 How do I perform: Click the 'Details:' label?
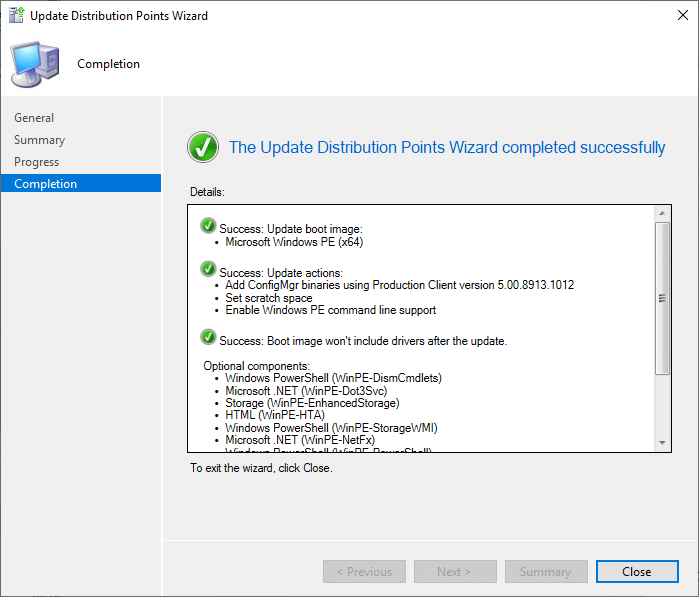coord(207,192)
